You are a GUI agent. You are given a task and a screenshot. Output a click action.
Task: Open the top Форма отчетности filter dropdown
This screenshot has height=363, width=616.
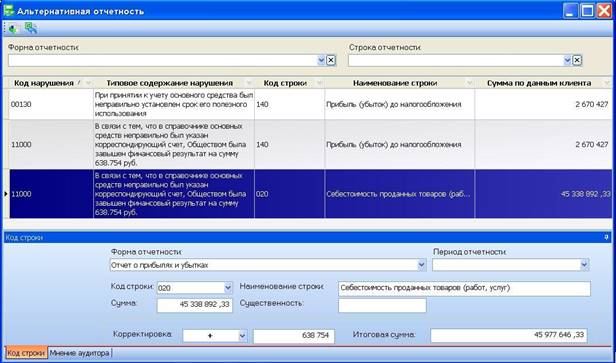click(321, 60)
